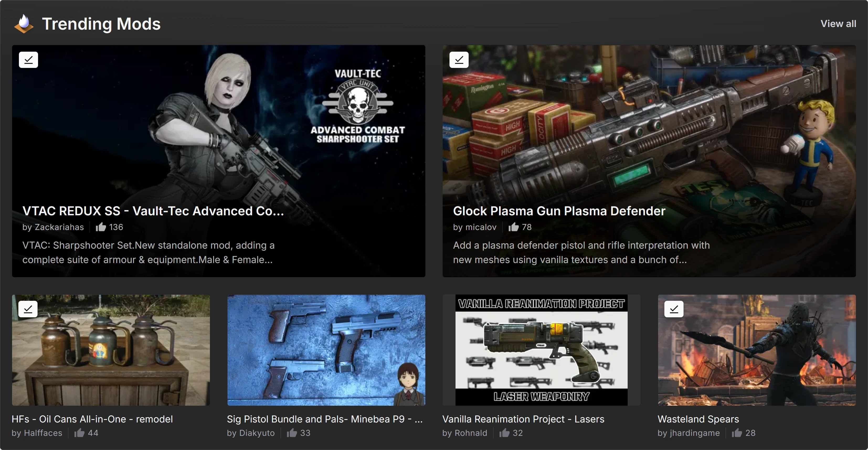This screenshot has width=868, height=450.
Task: Click the thumbs-up icon beside 32 endorsements
Action: [504, 433]
